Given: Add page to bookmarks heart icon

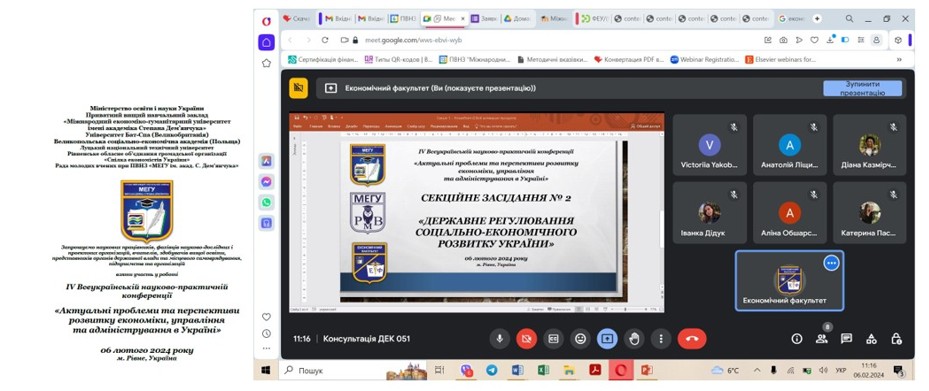Looking at the screenshot, I should 814,40.
